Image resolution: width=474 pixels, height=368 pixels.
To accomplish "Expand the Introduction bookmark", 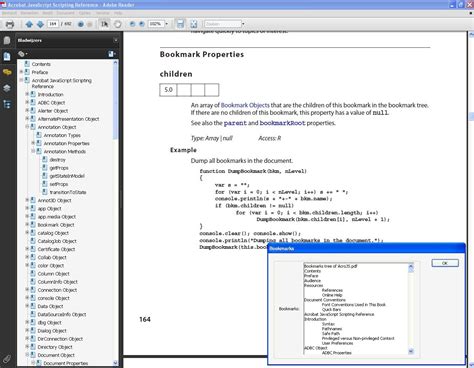I will (27, 94).
